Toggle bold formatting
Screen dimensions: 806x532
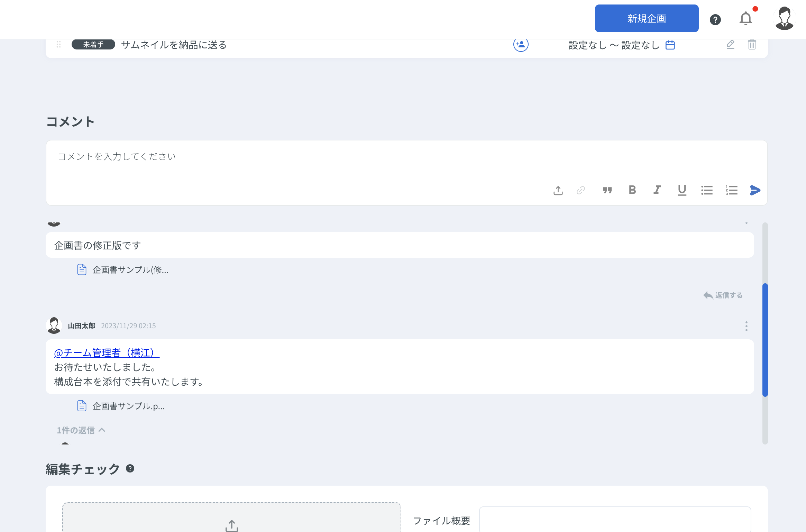click(x=632, y=190)
